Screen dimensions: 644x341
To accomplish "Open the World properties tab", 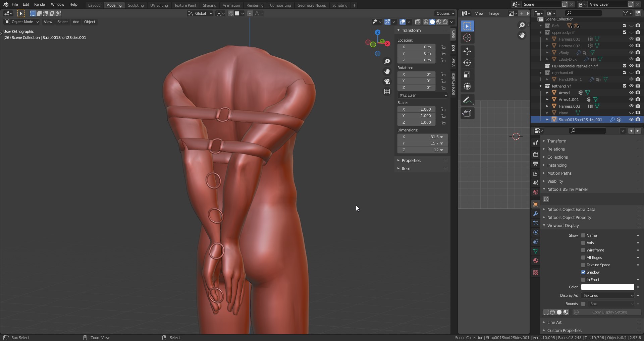I will (536, 192).
